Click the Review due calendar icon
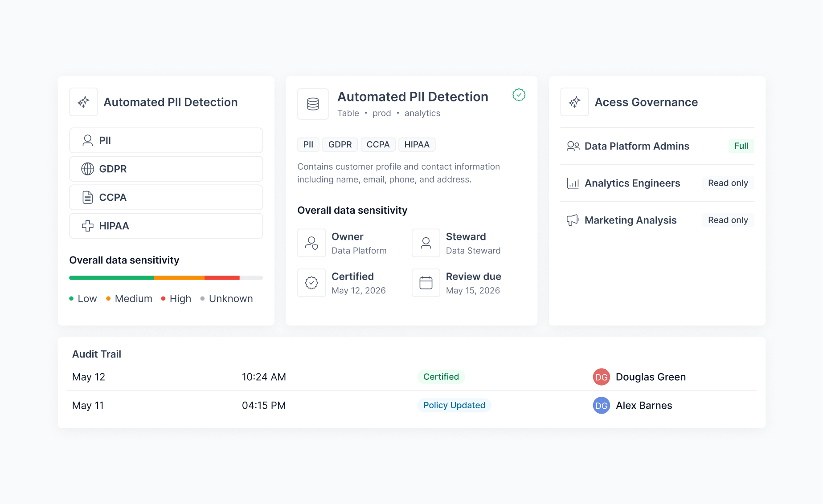The image size is (823, 504). 426,283
